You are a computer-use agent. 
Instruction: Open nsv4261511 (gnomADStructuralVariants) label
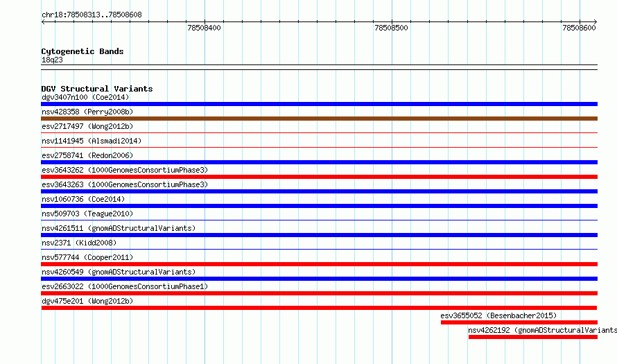tap(119, 228)
